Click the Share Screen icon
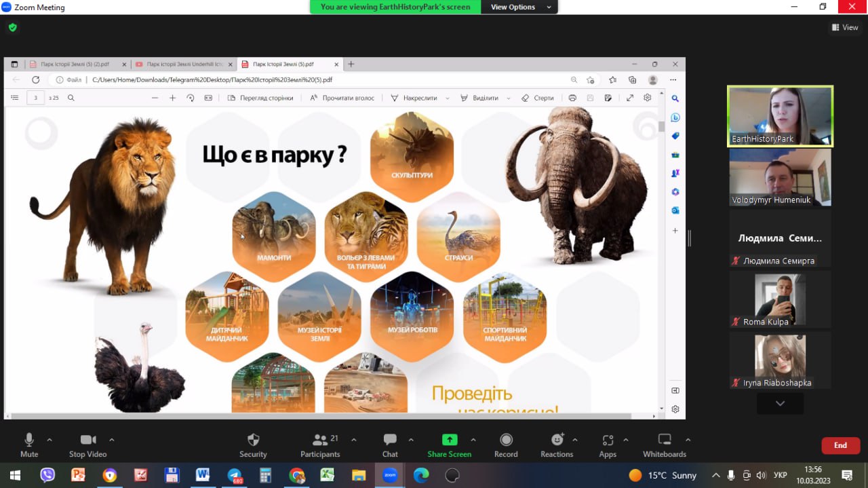The height and width of the screenshot is (488, 868). point(449,440)
